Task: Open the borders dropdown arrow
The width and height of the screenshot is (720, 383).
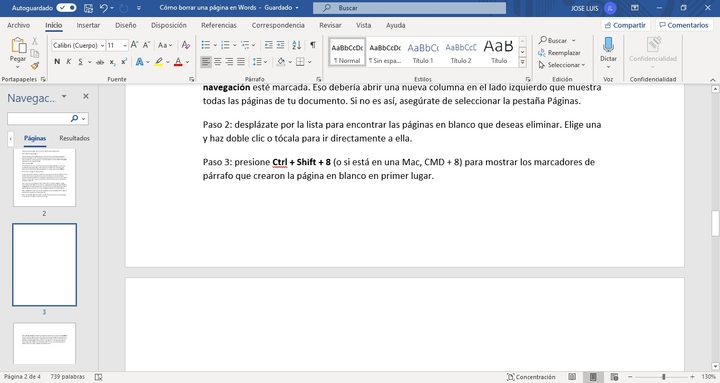Action: (310, 62)
